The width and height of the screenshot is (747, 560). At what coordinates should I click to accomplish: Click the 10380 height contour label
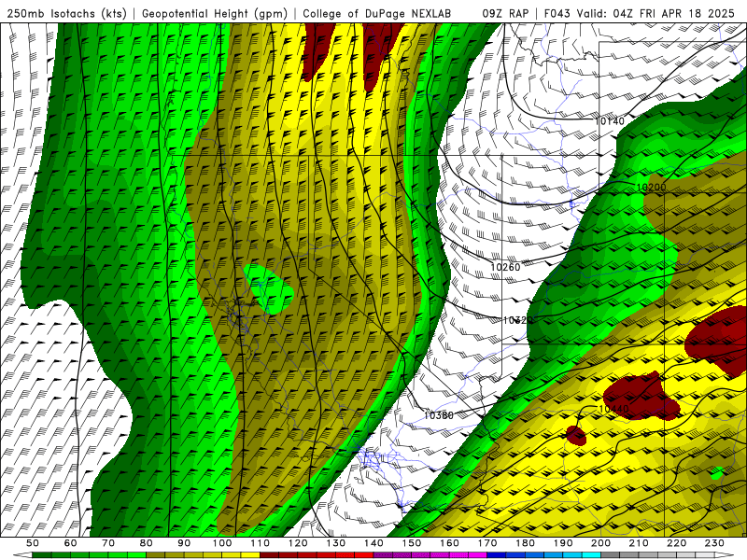(x=438, y=415)
